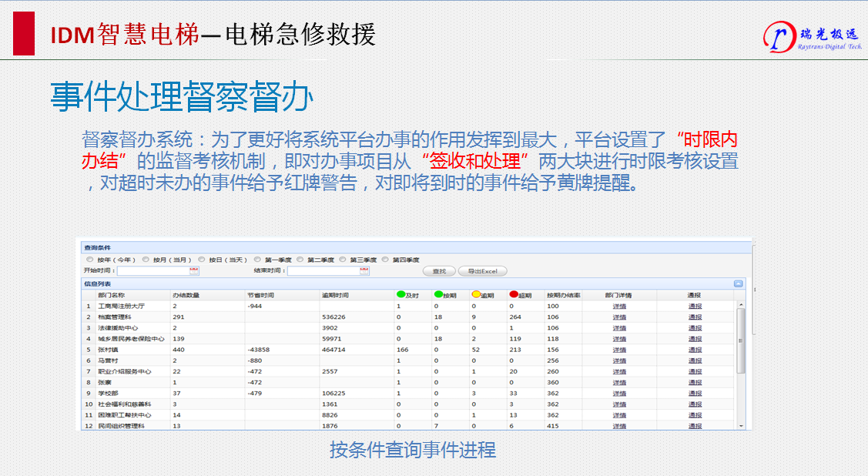Select the 按月(当月) radio button
Screen dimensions: 868x476
(x=145, y=260)
